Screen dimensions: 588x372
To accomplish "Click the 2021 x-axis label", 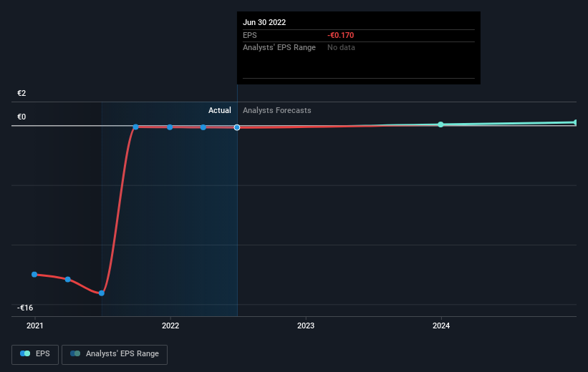I will click(35, 325).
